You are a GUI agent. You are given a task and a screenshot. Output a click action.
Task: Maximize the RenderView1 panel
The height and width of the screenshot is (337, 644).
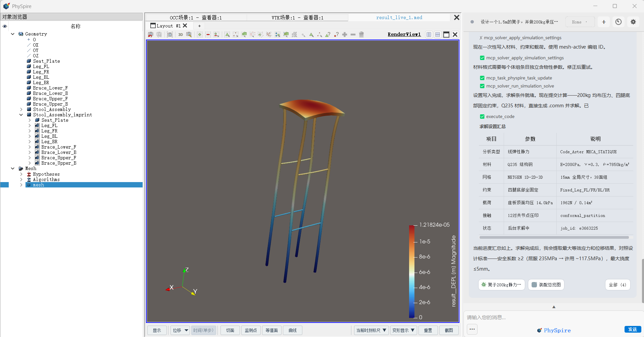(x=446, y=35)
